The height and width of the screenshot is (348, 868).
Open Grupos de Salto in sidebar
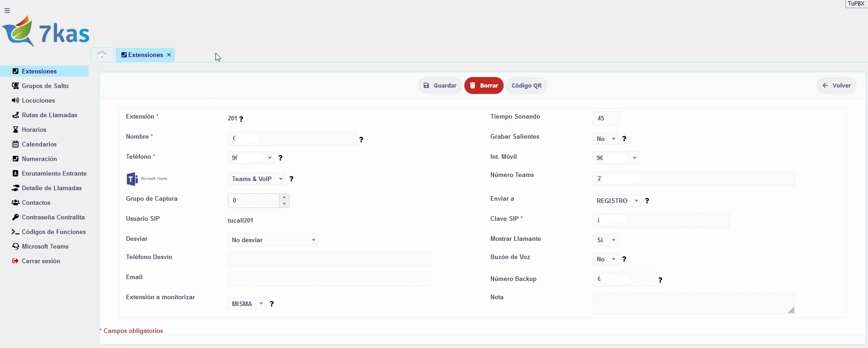pyautogui.click(x=45, y=86)
